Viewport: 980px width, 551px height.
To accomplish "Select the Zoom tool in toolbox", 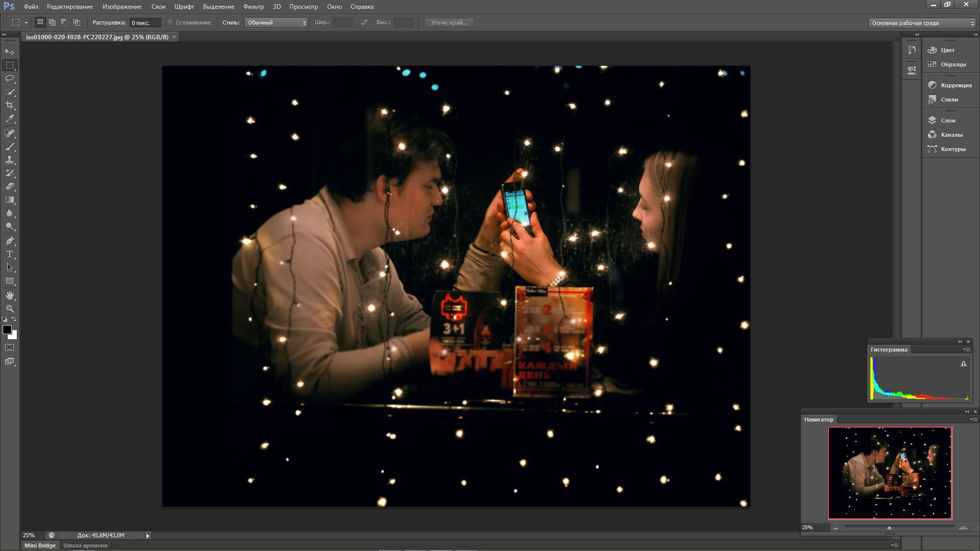I will click(x=10, y=309).
